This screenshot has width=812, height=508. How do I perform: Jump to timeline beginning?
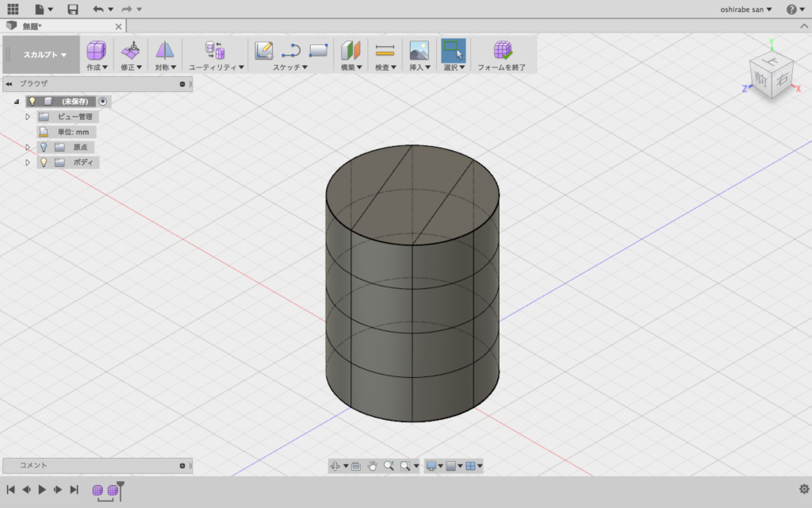point(10,489)
